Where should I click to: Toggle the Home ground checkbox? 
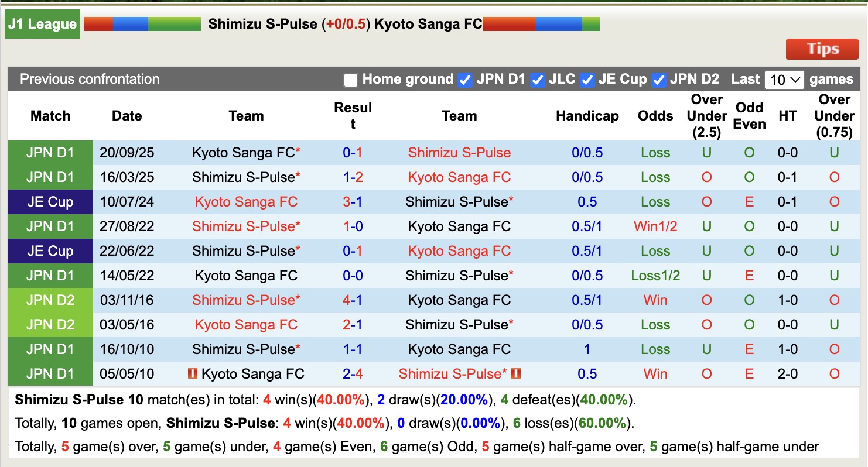(350, 80)
